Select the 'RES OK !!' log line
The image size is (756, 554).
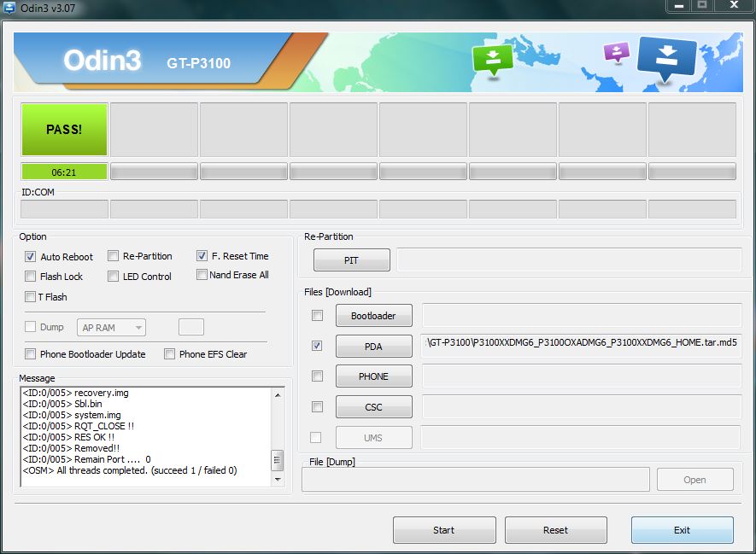click(68, 437)
